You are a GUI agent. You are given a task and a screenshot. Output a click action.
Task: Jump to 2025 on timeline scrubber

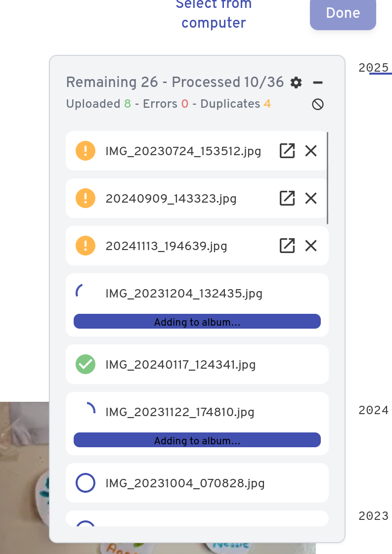point(375,68)
